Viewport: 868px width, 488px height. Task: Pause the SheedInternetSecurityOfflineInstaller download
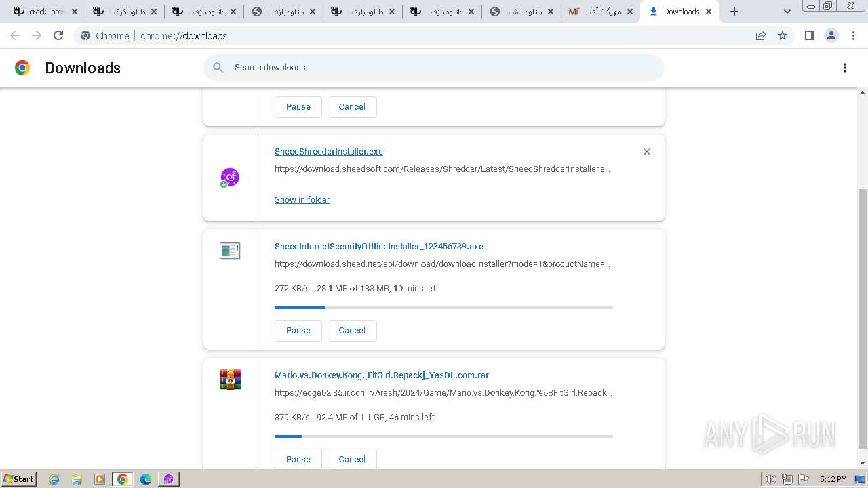[x=298, y=331]
